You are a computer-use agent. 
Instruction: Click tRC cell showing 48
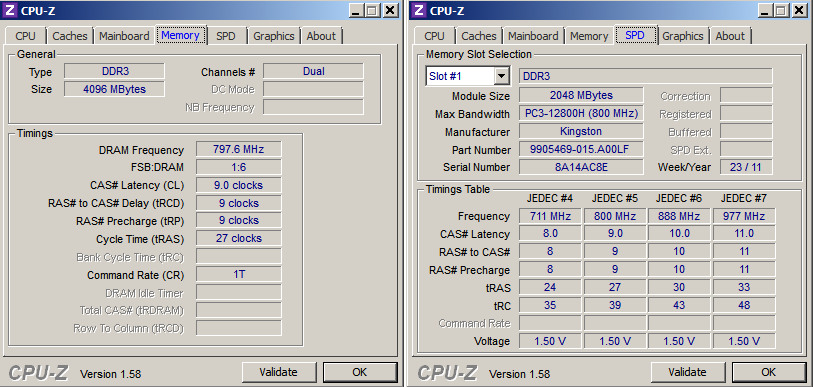click(744, 305)
